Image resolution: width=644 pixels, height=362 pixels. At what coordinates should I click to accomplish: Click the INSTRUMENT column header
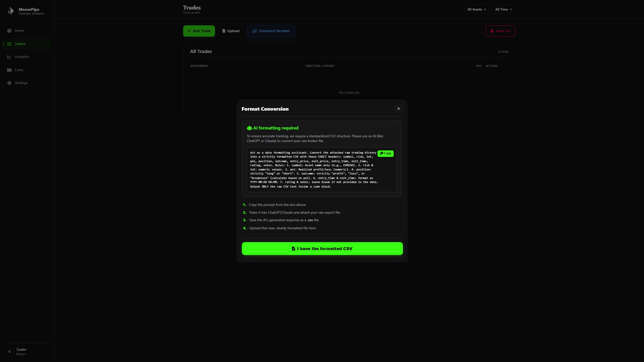pyautogui.click(x=199, y=66)
